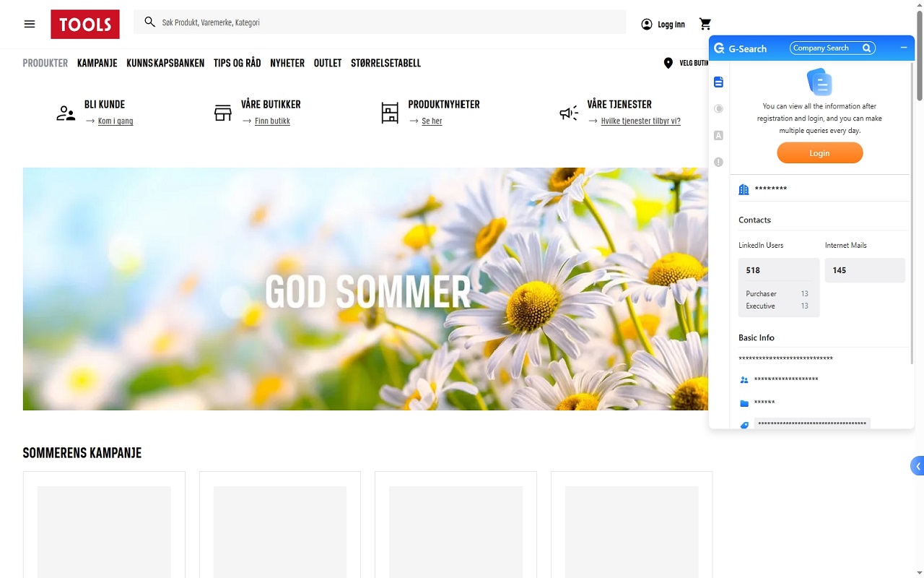Click the tag icon at panel bottom
Screen dimensions: 924x578
tap(744, 426)
